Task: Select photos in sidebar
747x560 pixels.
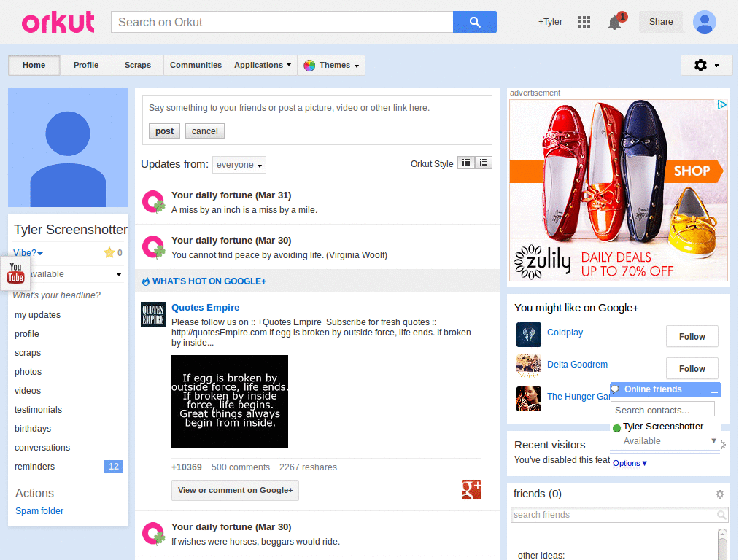Action: (x=28, y=371)
